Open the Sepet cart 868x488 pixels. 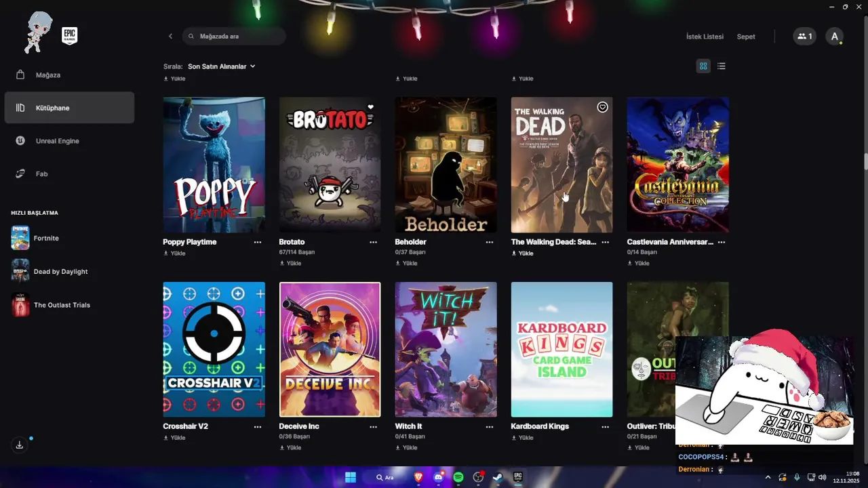pyautogui.click(x=746, y=37)
